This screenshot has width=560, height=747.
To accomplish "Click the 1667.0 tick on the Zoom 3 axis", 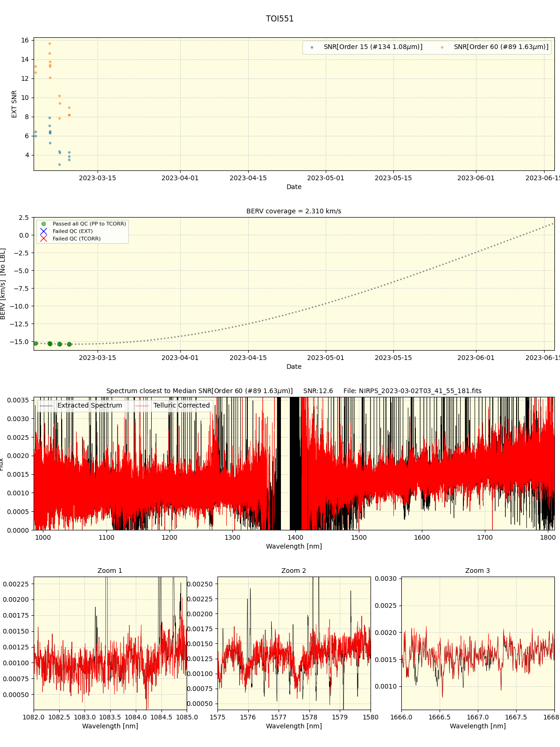I will tap(477, 717).
